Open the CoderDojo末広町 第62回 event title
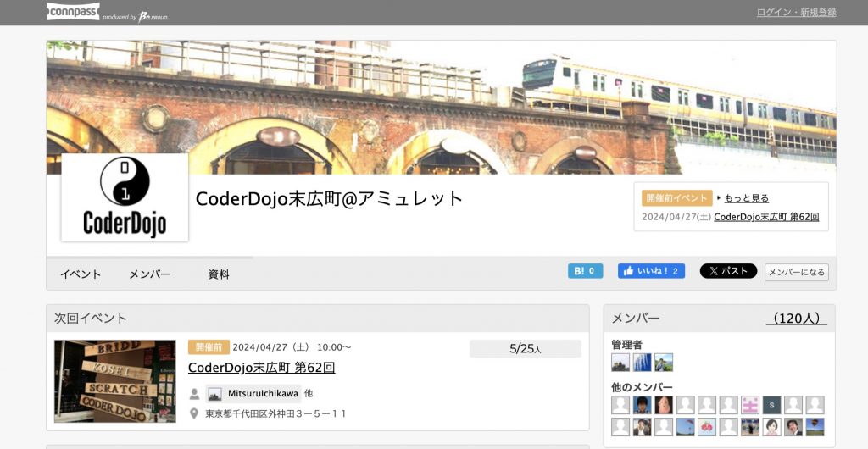Image resolution: width=868 pixels, height=449 pixels. tap(261, 368)
